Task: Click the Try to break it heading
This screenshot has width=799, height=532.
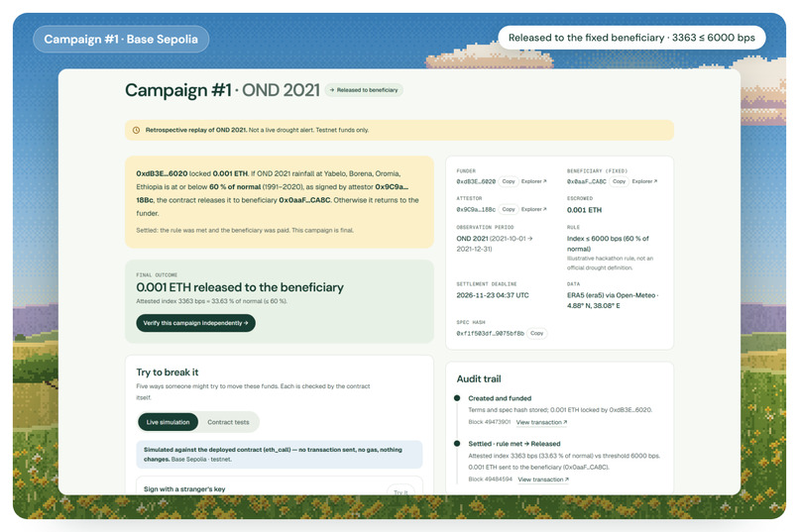Action: (x=168, y=372)
